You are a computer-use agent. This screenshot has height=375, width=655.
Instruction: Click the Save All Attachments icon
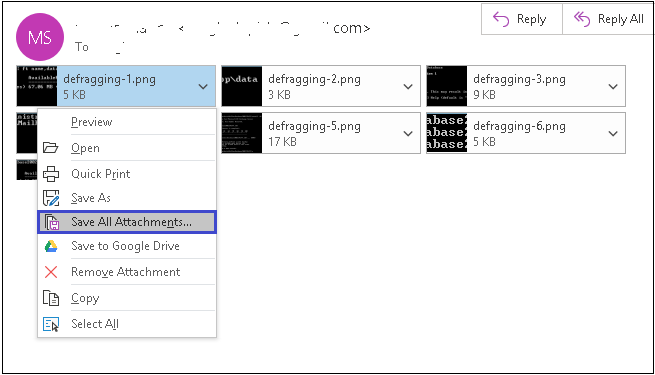point(52,222)
